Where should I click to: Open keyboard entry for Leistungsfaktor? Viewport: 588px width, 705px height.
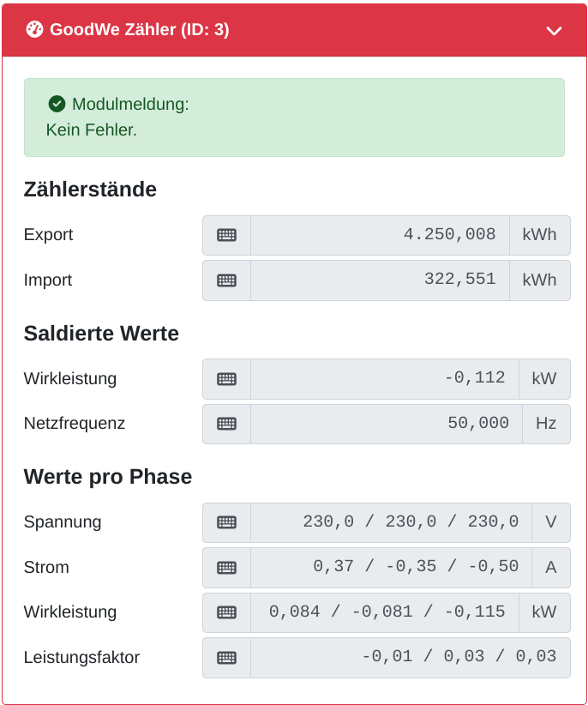[225, 657]
